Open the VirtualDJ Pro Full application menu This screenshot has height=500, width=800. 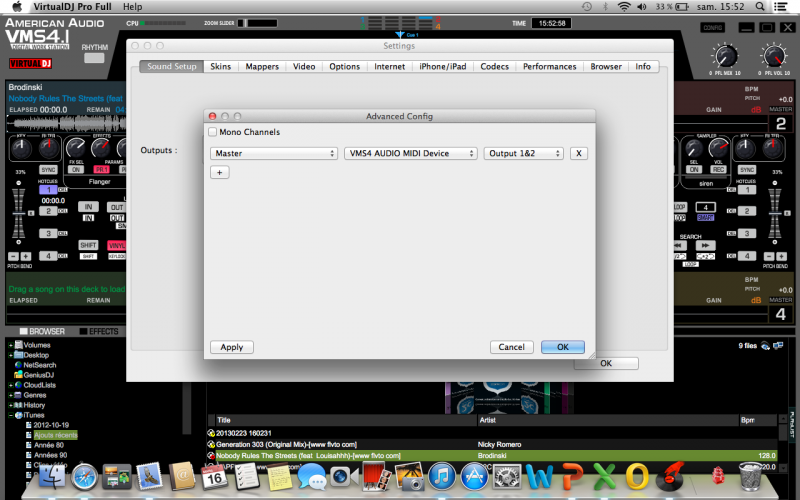[x=72, y=7]
